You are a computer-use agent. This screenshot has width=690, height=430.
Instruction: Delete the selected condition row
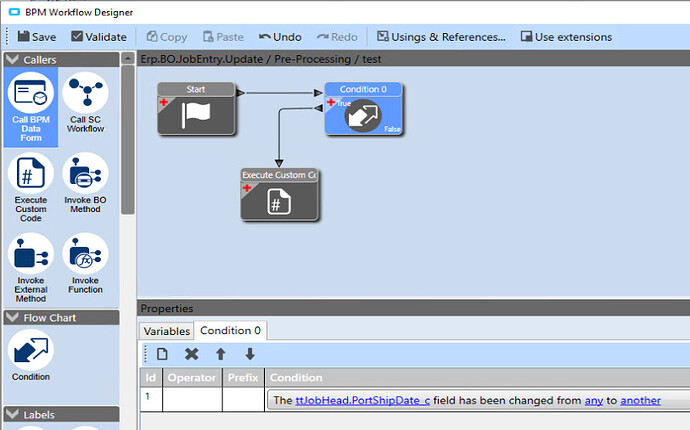point(191,354)
